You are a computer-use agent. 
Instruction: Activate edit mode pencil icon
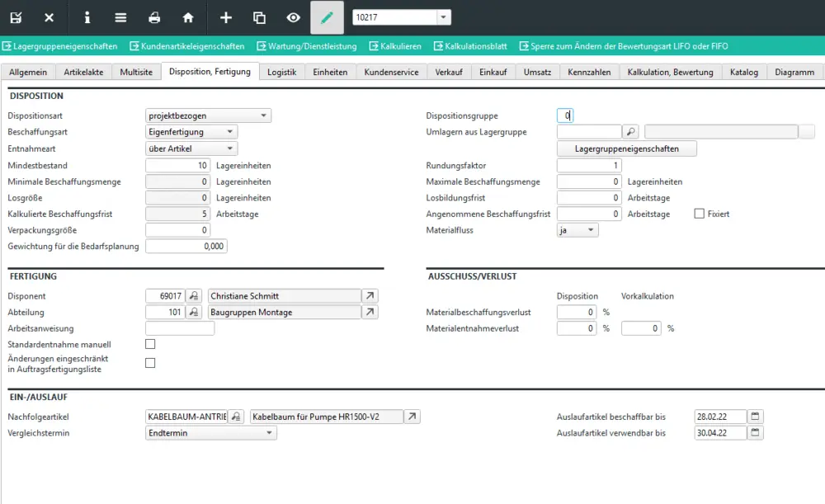(x=327, y=17)
